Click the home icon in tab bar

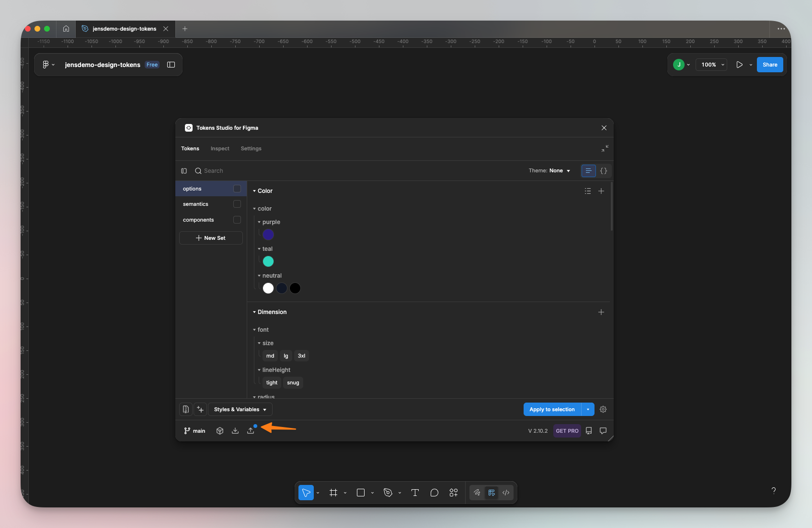tap(66, 29)
